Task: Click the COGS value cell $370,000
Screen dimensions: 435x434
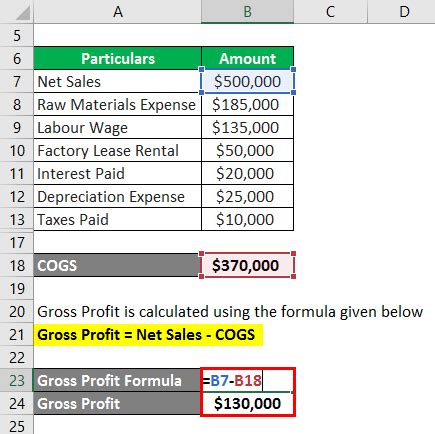Action: tap(247, 266)
